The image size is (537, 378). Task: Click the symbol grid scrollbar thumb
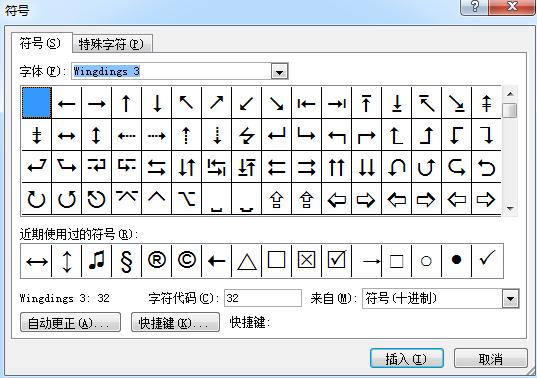tap(510, 110)
